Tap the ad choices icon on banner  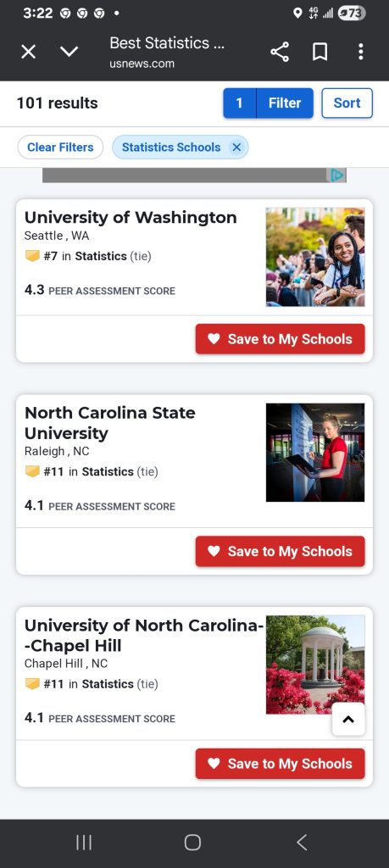pos(337,175)
